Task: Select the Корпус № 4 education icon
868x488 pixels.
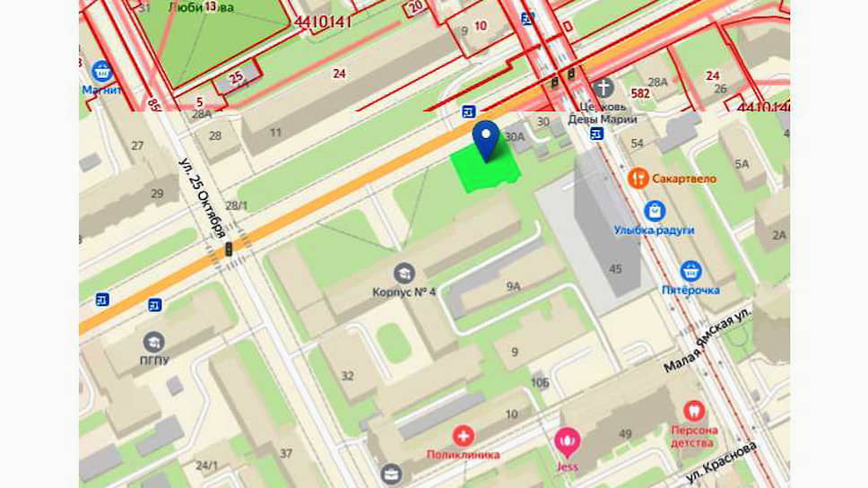Action: (404, 274)
